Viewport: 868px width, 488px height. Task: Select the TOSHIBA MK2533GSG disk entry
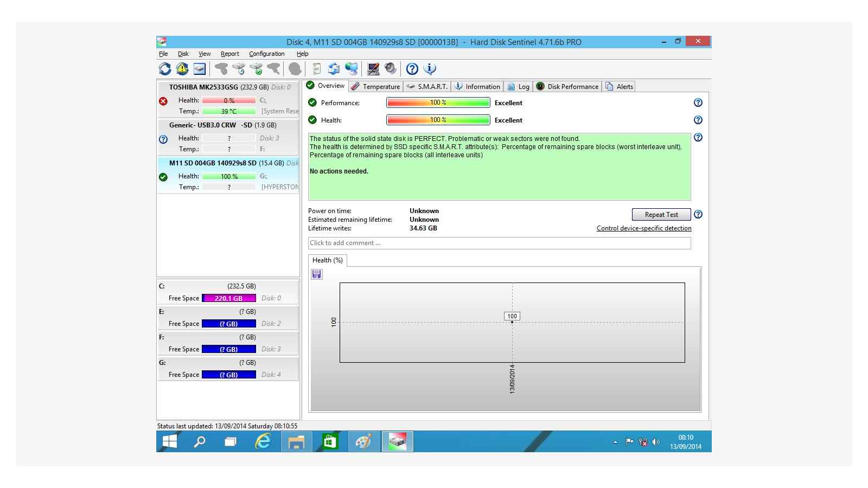coord(228,99)
